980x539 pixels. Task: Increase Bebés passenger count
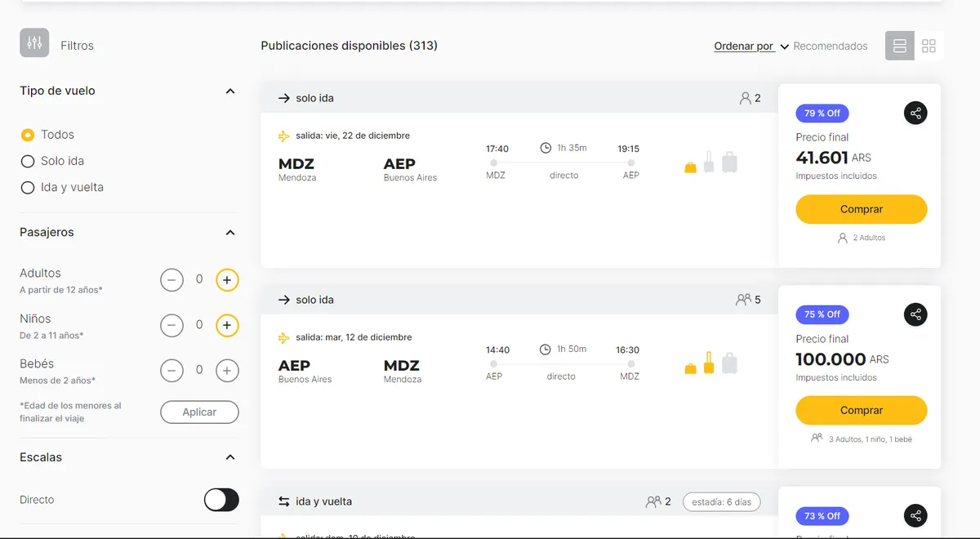click(227, 371)
